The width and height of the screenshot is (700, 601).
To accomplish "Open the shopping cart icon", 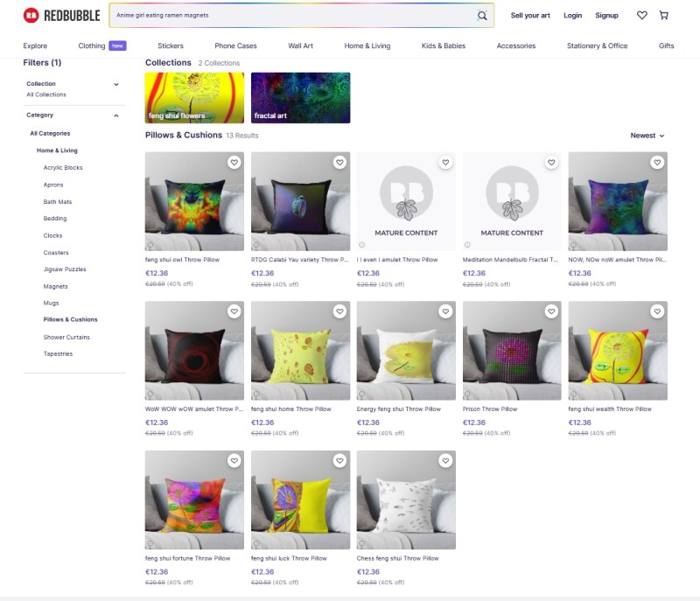I will click(664, 16).
